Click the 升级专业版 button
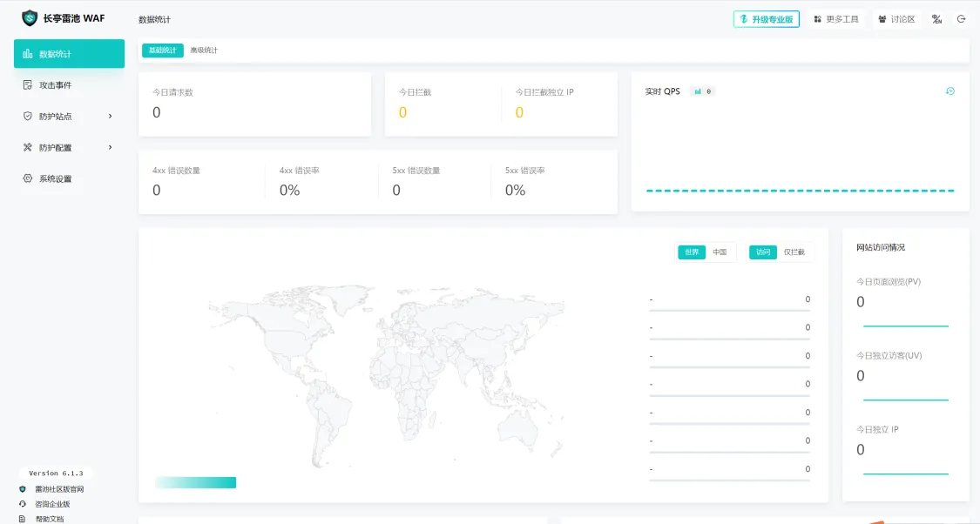The height and width of the screenshot is (524, 980). 767,19
